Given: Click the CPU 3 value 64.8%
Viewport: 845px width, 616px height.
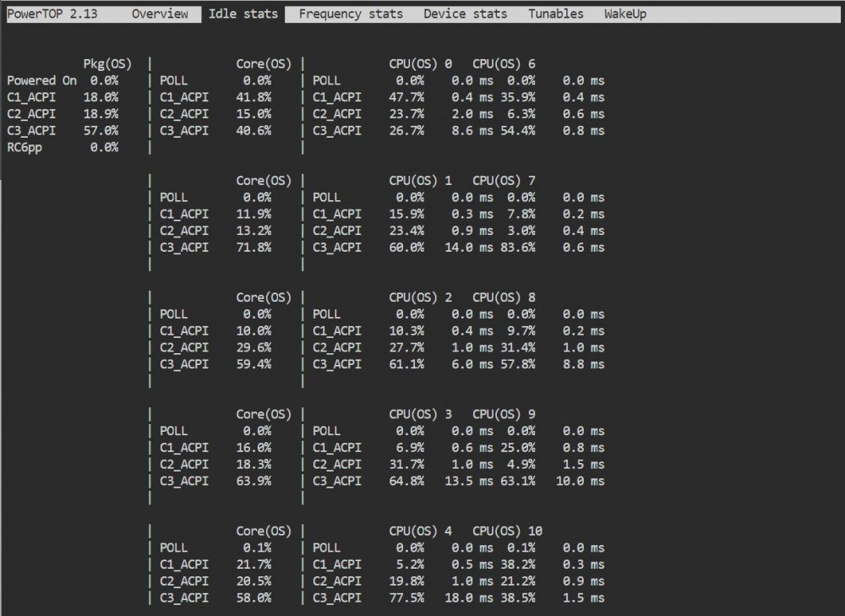Looking at the screenshot, I should (407, 482).
